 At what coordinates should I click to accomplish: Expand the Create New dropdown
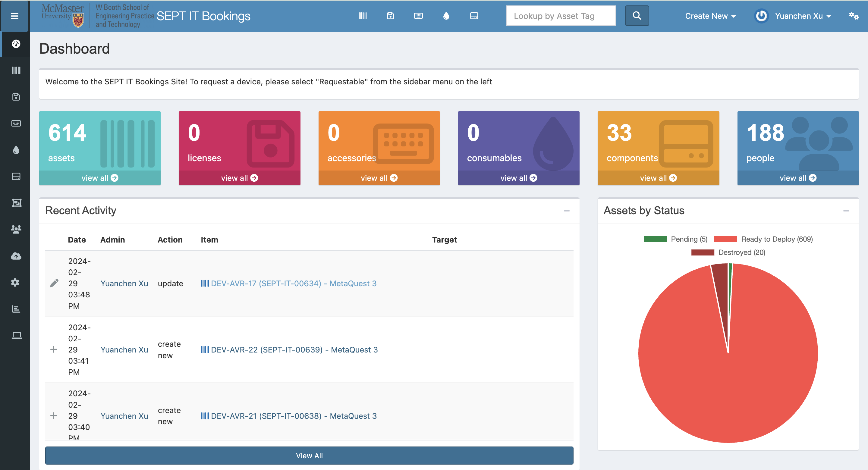[x=710, y=16]
